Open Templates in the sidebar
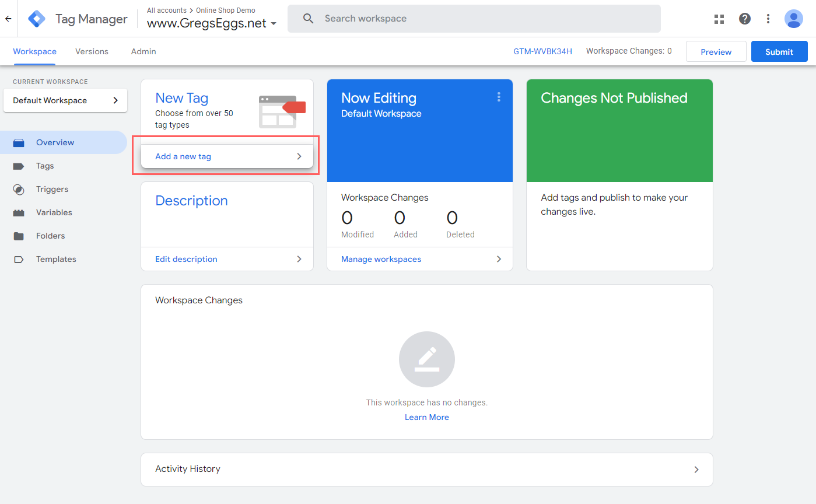816x504 pixels. tap(64, 259)
